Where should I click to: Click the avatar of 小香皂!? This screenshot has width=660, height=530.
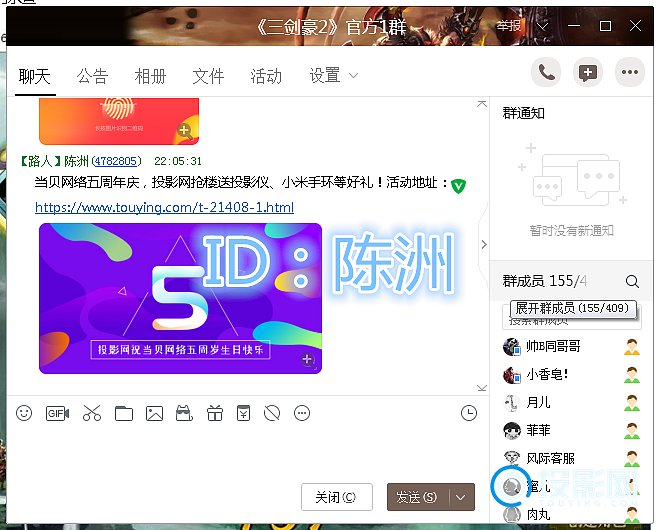(512, 375)
